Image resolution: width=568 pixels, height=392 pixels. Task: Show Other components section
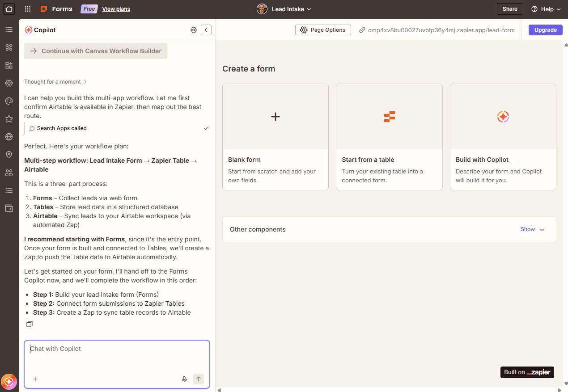tap(532, 229)
